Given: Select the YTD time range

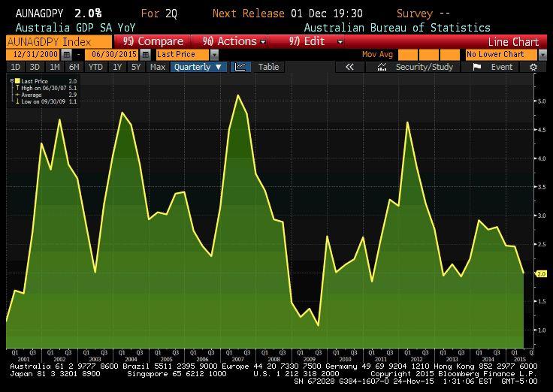Looking at the screenshot, I should [x=95, y=67].
